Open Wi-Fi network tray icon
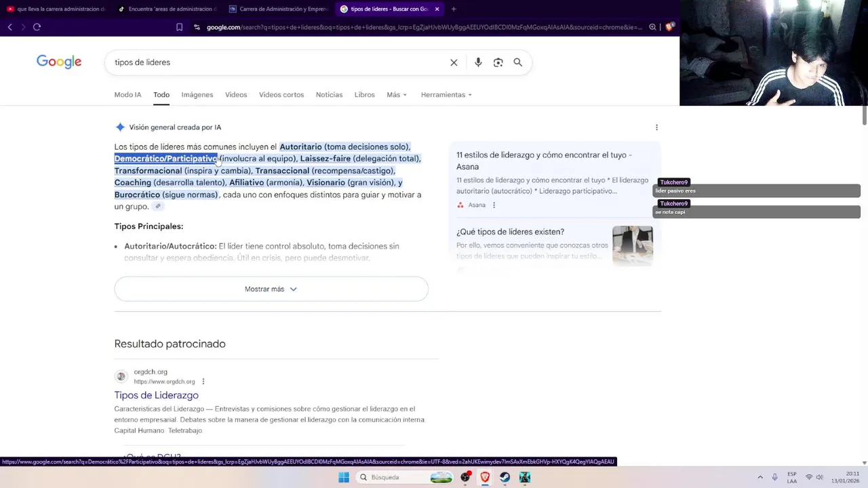The height and width of the screenshot is (488, 868). coord(808,477)
